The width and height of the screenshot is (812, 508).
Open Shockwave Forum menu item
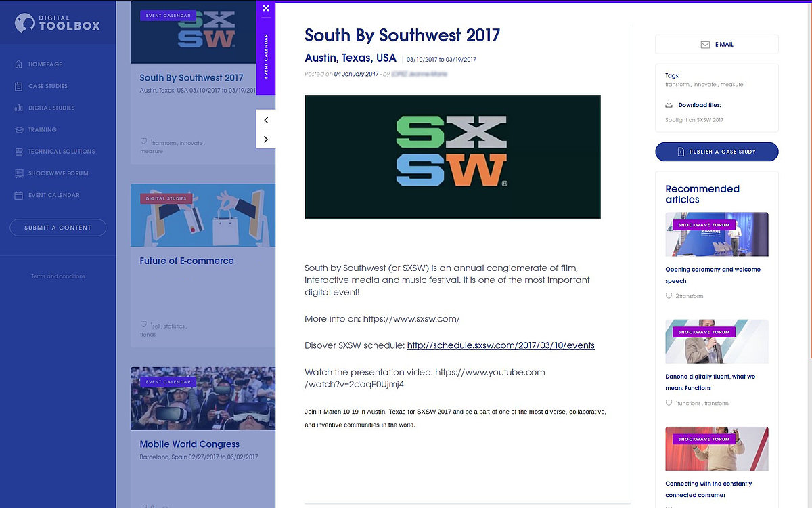(x=58, y=173)
